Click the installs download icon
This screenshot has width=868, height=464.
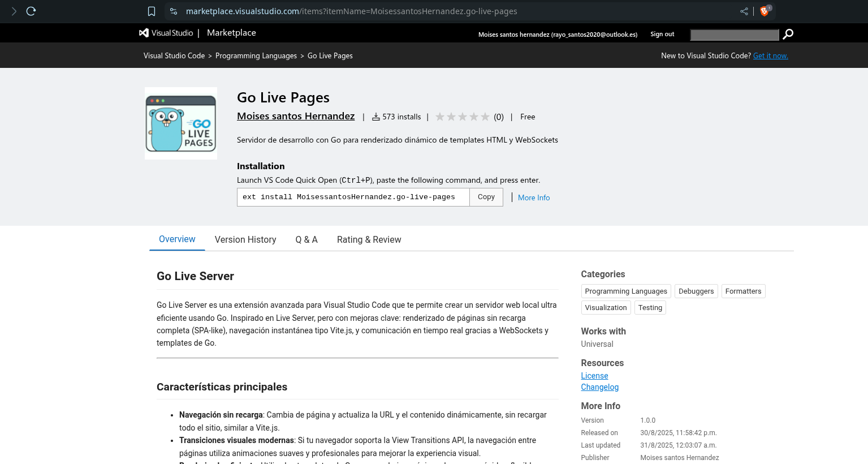376,117
